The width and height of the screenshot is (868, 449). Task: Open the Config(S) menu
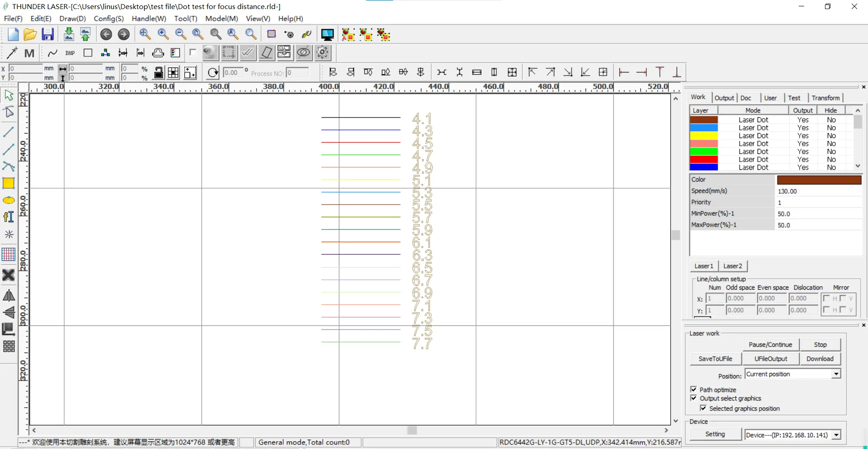point(109,19)
